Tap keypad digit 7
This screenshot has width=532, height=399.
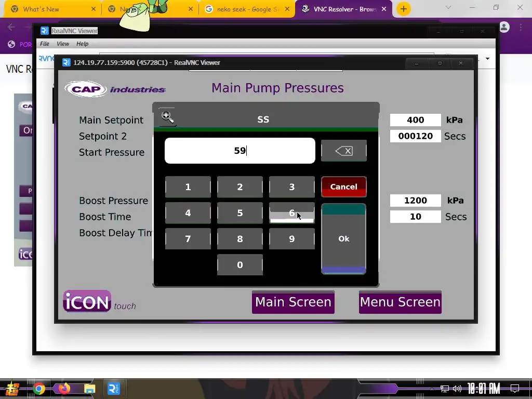[x=188, y=239]
